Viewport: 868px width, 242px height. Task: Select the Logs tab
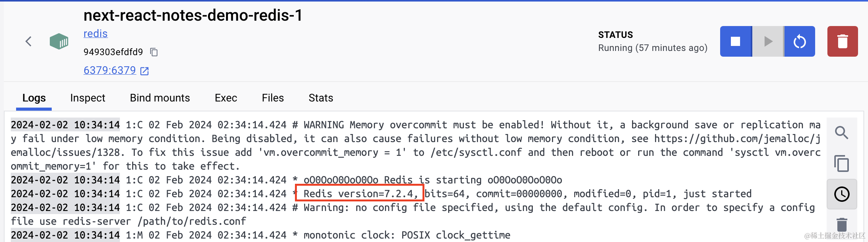point(34,98)
